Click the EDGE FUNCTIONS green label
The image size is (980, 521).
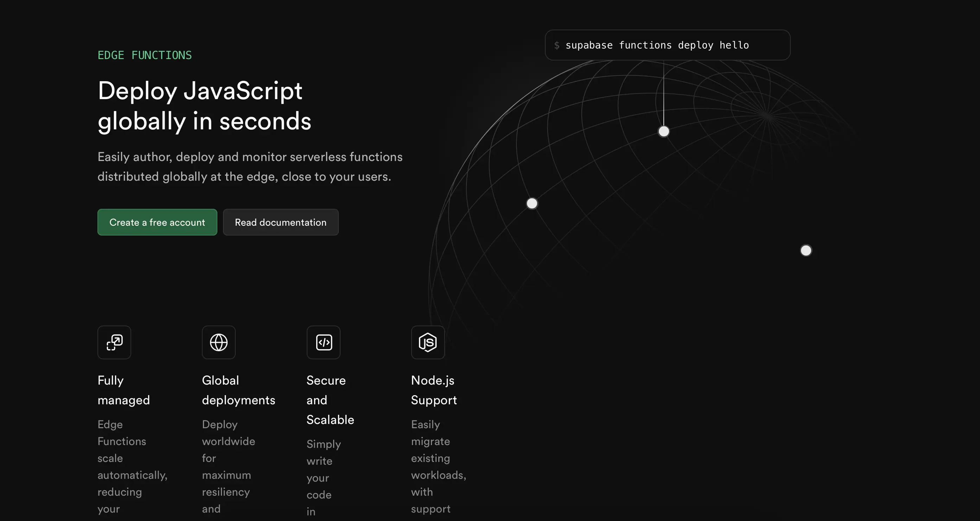145,55
